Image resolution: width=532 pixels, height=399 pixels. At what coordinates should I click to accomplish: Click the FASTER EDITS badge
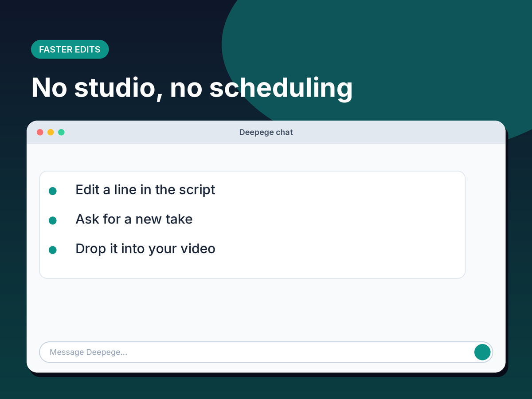70,49
